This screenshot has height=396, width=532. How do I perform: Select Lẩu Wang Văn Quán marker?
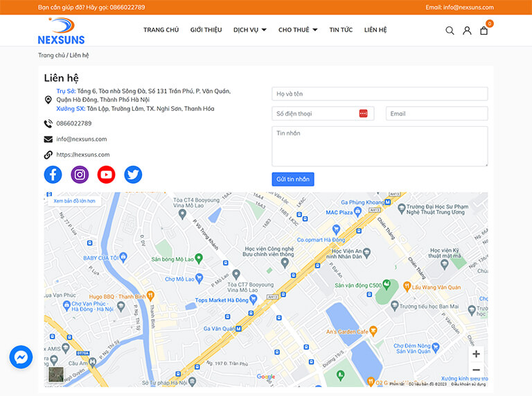407,286
